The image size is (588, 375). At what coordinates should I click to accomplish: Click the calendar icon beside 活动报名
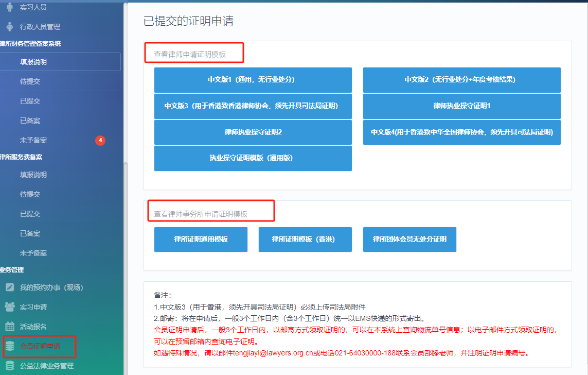9,327
